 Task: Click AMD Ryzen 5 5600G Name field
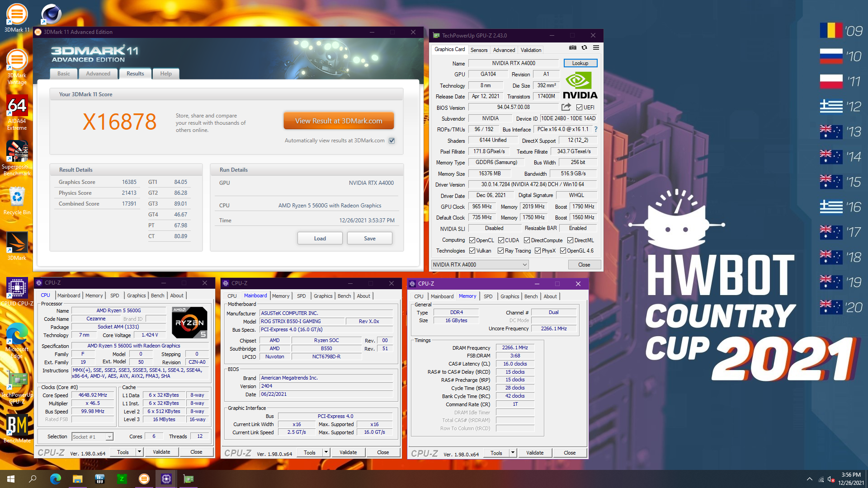click(118, 311)
